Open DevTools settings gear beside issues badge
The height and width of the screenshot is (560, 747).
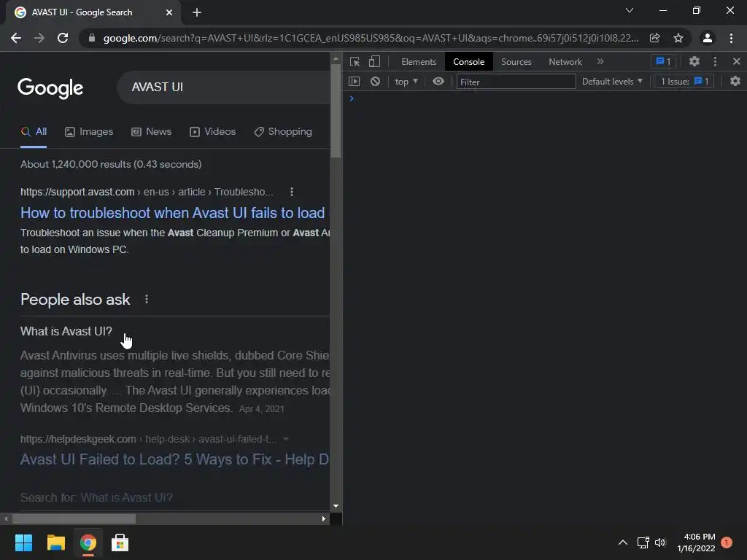point(694,61)
